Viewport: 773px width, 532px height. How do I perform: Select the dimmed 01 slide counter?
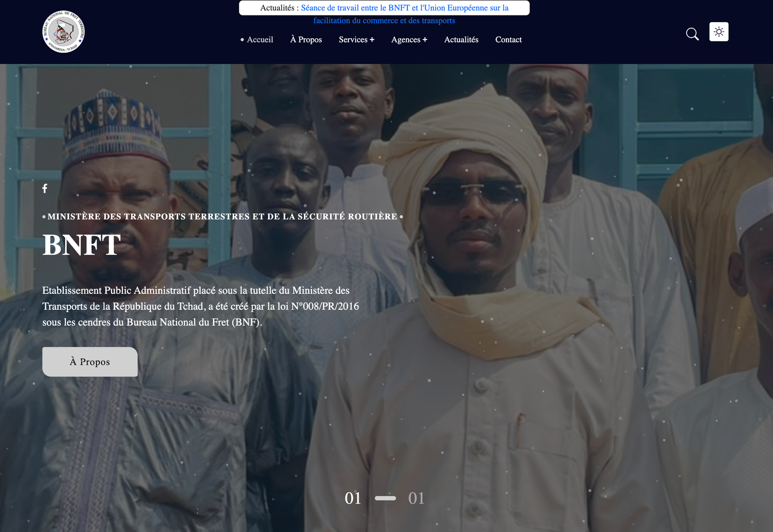[416, 498]
